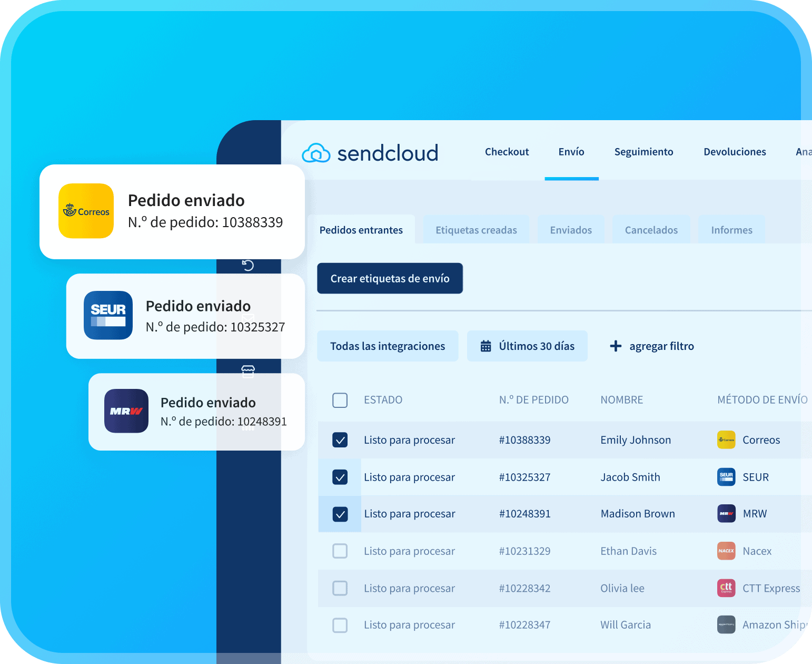The height and width of the screenshot is (664, 812).
Task: Open the Checkout menu item
Action: coord(507,152)
